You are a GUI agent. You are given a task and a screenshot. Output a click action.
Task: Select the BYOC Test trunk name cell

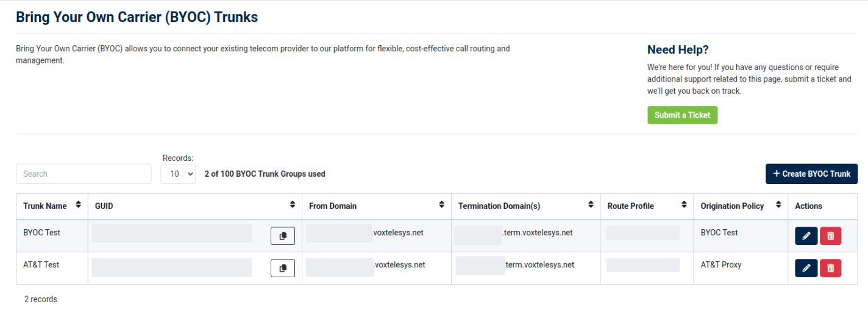[x=41, y=232]
